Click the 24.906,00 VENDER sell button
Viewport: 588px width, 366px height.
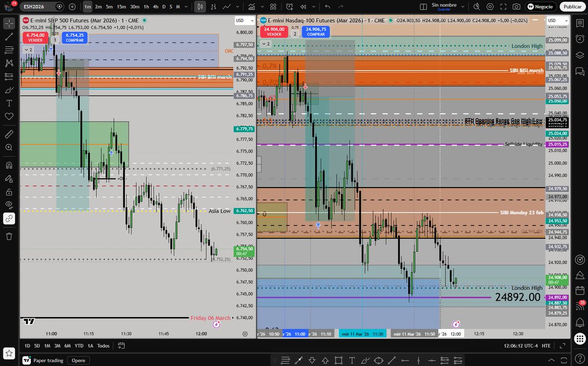[274, 31]
